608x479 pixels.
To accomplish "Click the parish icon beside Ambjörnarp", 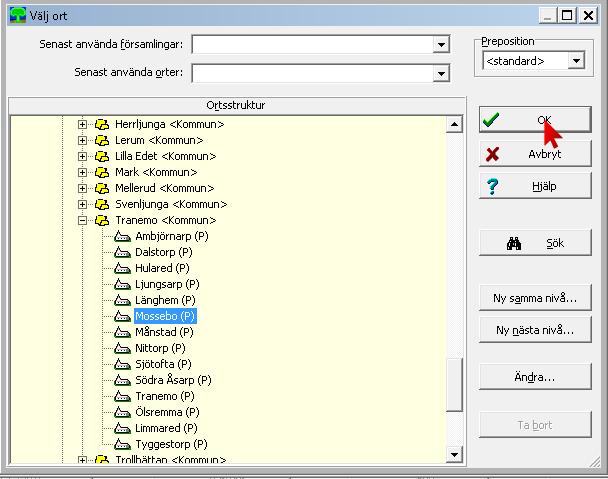I will click(x=123, y=236).
